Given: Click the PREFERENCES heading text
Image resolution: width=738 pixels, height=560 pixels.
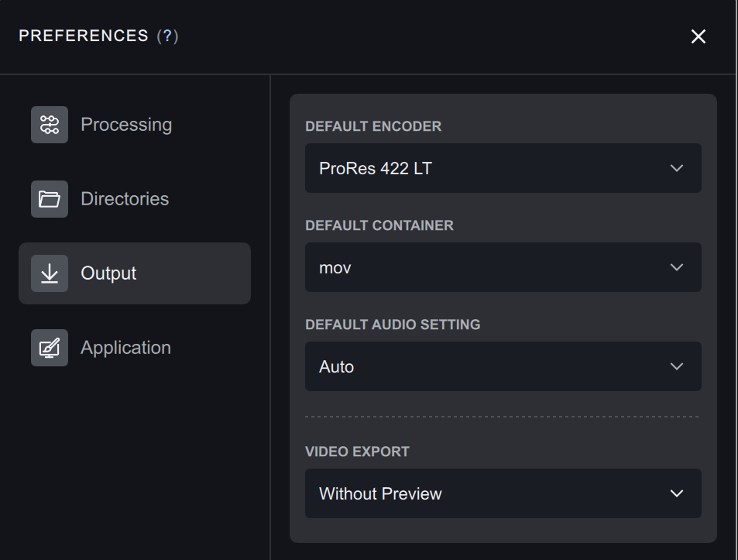Looking at the screenshot, I should (84, 36).
